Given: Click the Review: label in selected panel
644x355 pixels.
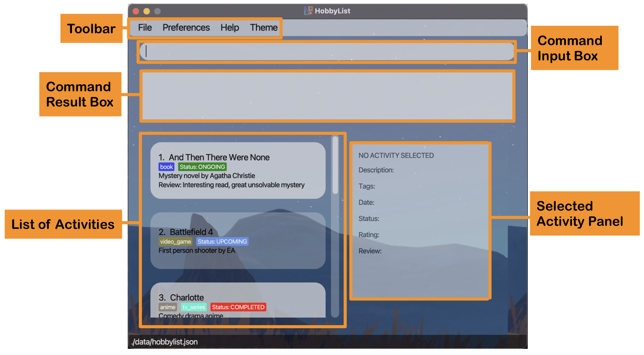Looking at the screenshot, I should [370, 251].
